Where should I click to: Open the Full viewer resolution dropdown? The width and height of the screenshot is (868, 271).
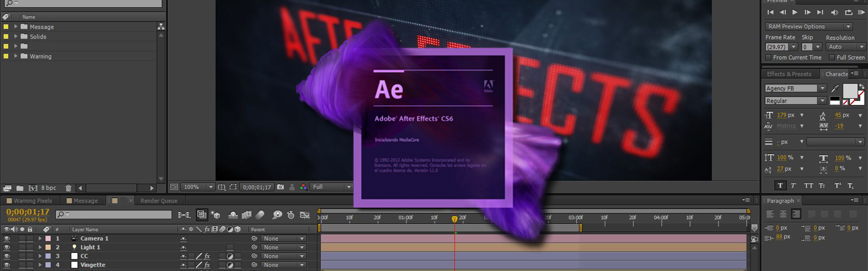tap(332, 187)
